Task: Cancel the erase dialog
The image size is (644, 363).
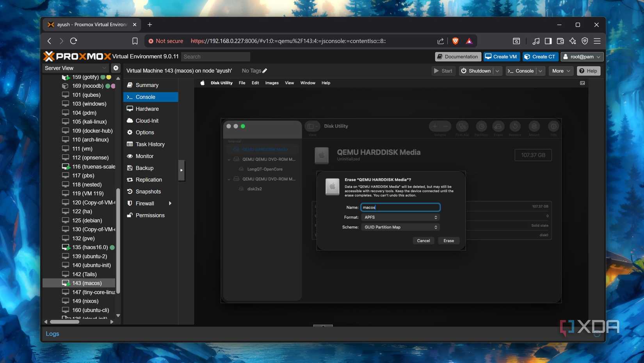Action: (423, 241)
